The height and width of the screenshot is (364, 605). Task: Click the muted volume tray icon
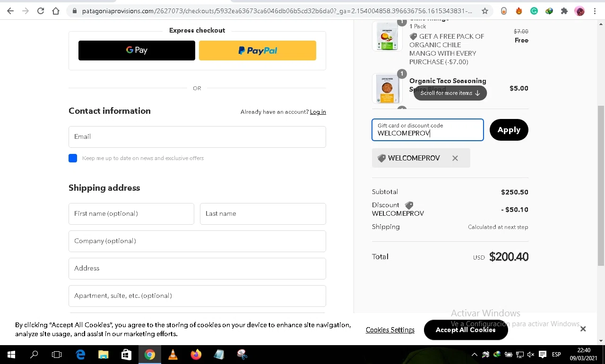pyautogui.click(x=531, y=355)
